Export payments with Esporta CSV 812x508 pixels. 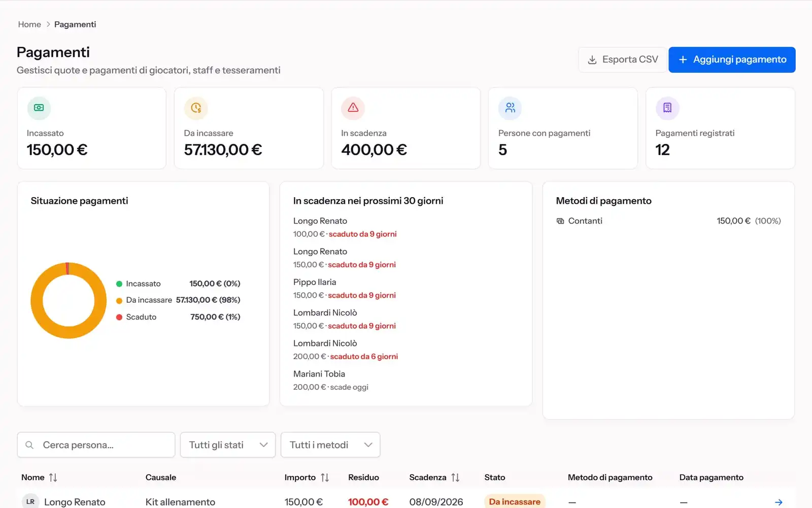click(x=622, y=59)
